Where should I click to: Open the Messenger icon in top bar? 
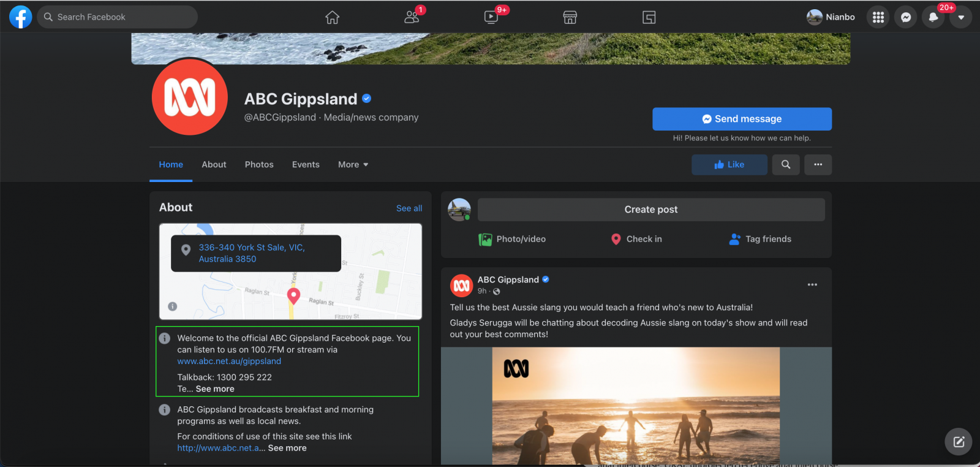[906, 17]
